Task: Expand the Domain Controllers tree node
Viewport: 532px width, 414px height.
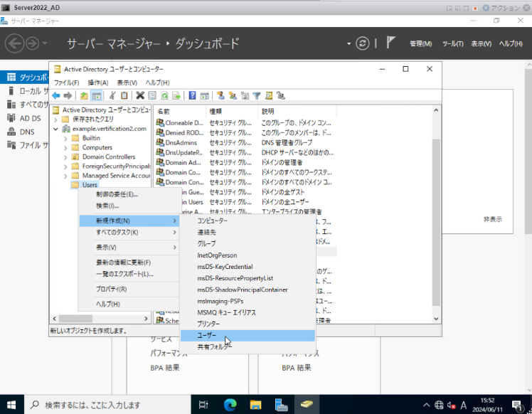Action: click(65, 157)
